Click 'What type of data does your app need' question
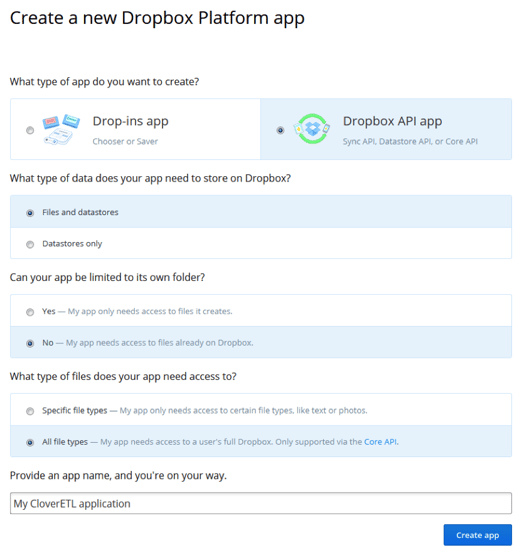521x553 pixels. pos(150,178)
